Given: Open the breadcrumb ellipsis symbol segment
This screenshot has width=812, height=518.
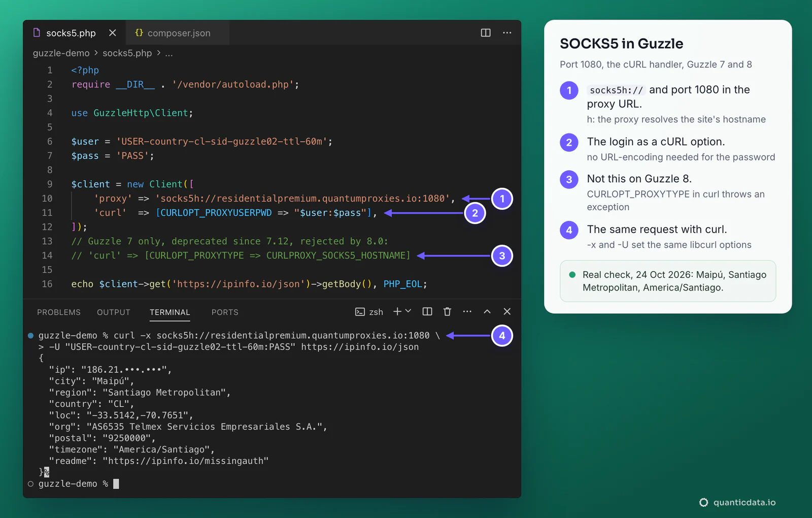Looking at the screenshot, I should click(169, 53).
